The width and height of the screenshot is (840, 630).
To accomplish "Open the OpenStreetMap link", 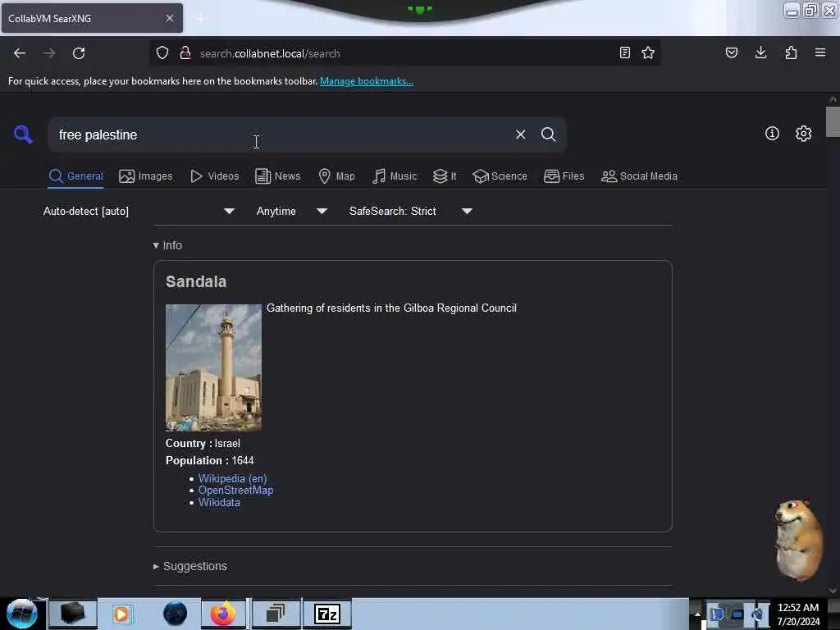I will (235, 491).
